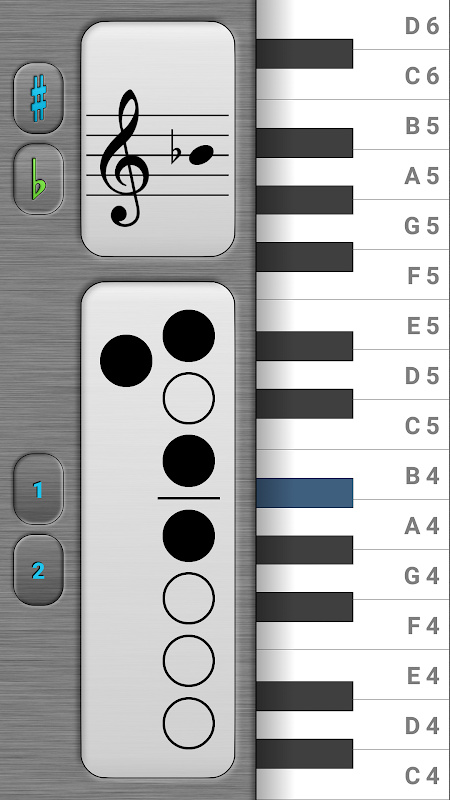The width and height of the screenshot is (450, 800).
Task: Tap the sharp (#) notation button
Action: pos(38,98)
